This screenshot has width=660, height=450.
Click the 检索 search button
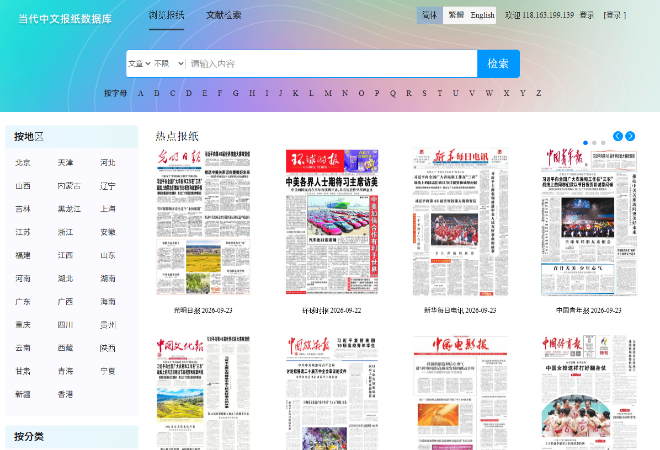pos(498,64)
